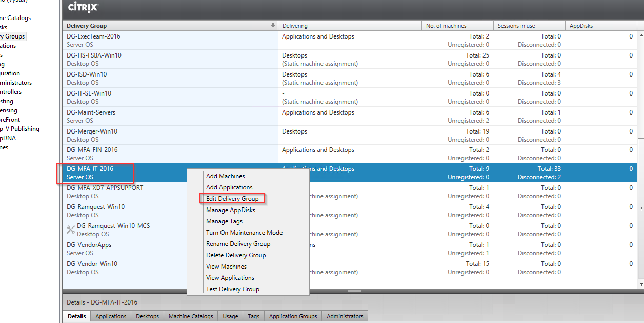The height and width of the screenshot is (323, 644).
Task: Open the Machine Catalogs tab
Action: [191, 316]
